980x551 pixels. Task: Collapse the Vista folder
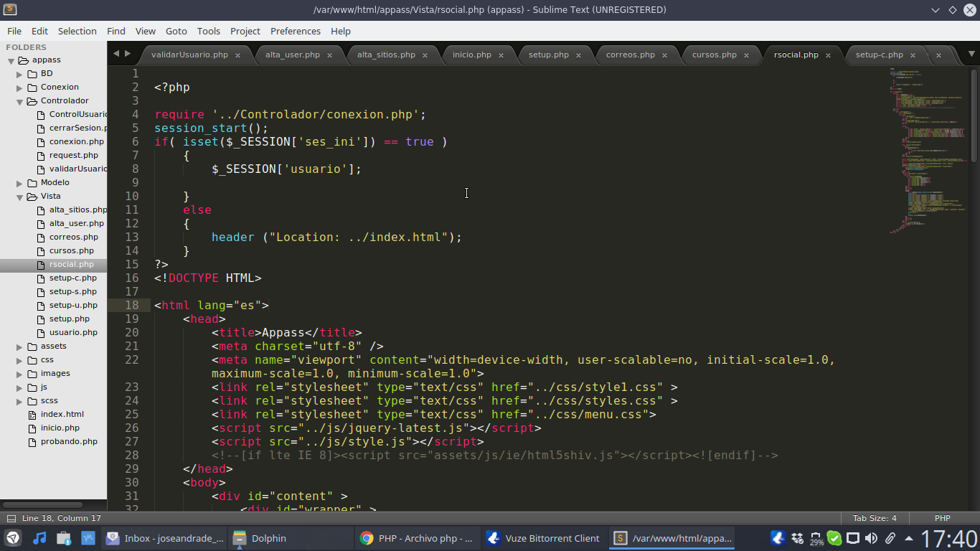coord(20,197)
